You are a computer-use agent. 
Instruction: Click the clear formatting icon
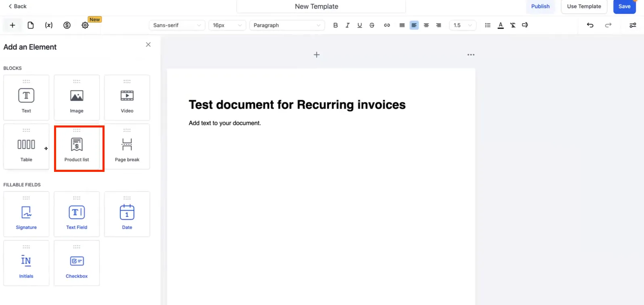(x=513, y=25)
